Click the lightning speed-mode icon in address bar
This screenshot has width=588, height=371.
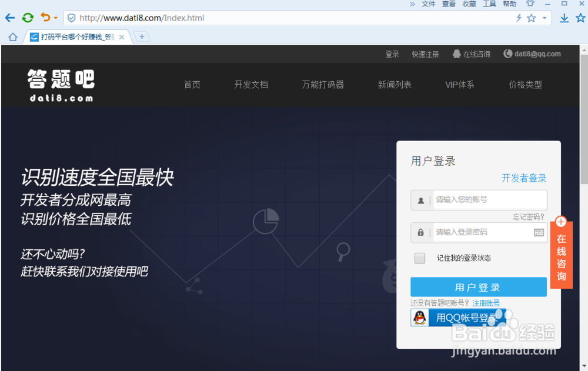coord(519,18)
